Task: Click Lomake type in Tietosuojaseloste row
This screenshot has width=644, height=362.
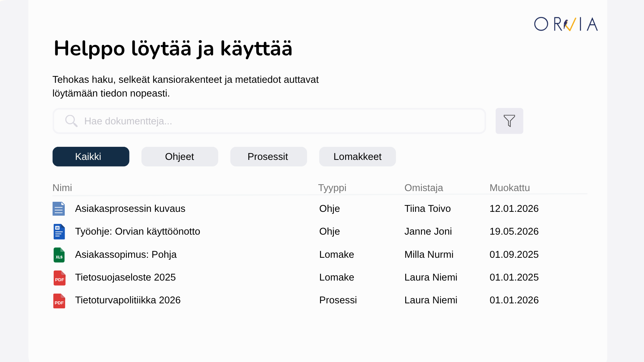Action: 336,277
